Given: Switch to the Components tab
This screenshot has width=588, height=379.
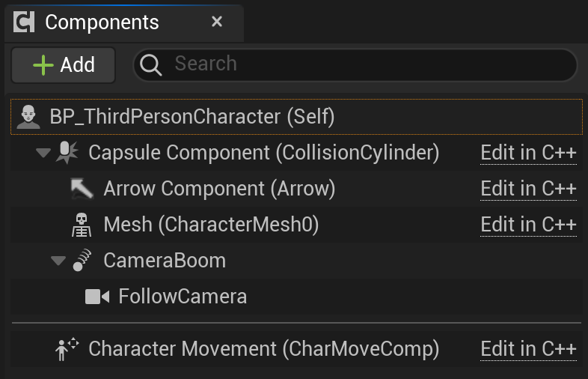Looking at the screenshot, I should click(102, 22).
